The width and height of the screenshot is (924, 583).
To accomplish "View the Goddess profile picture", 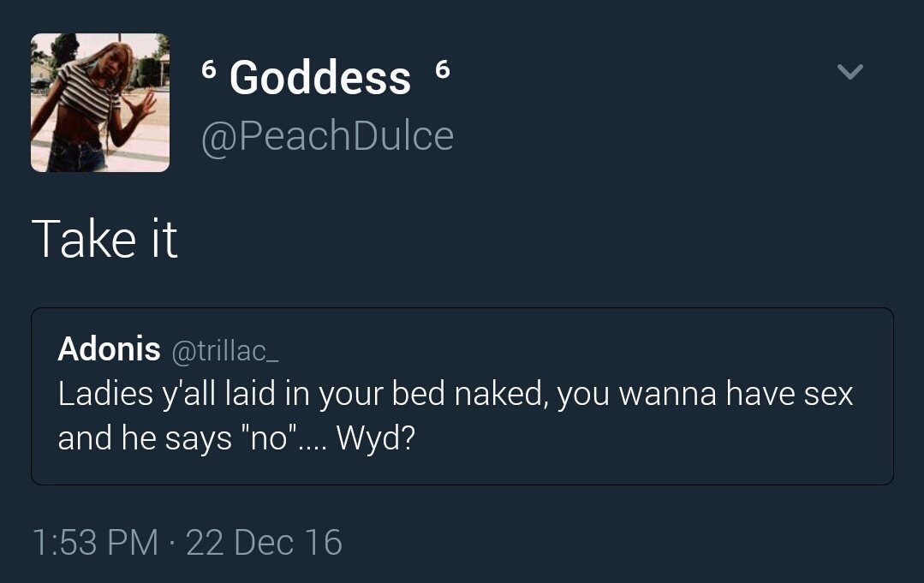I will [x=100, y=103].
